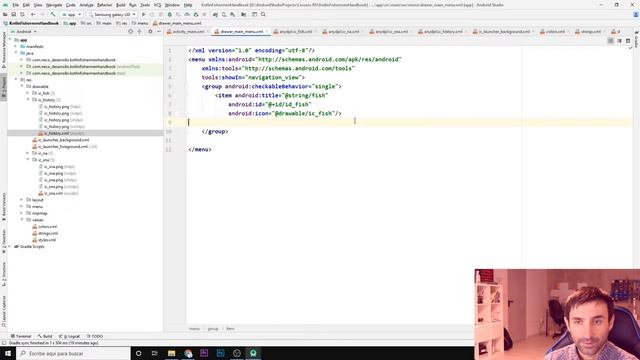640x360 pixels.
Task: Expand the ic_na group
Action: click(x=28, y=153)
